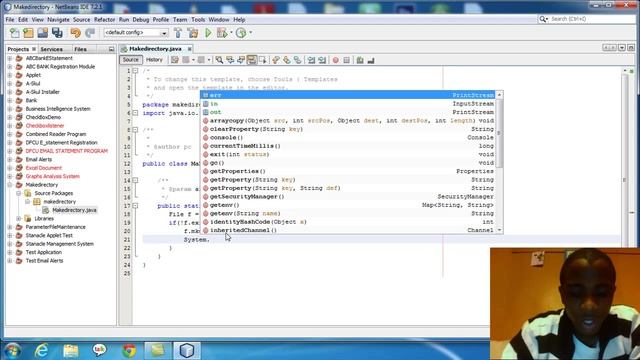Open Internet Explorer from the taskbar
This screenshot has height=360, width=640.
(x=41, y=351)
